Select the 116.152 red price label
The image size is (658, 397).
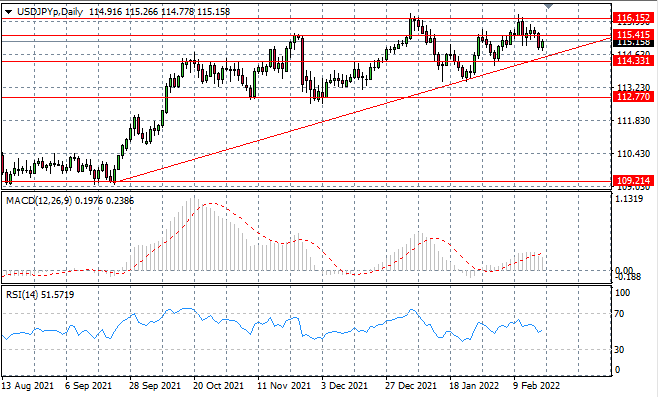click(634, 18)
